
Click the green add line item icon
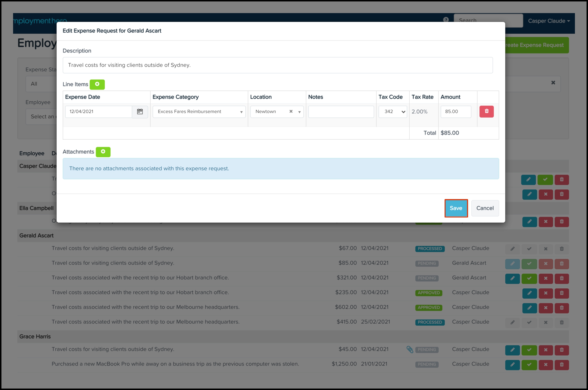pyautogui.click(x=97, y=84)
